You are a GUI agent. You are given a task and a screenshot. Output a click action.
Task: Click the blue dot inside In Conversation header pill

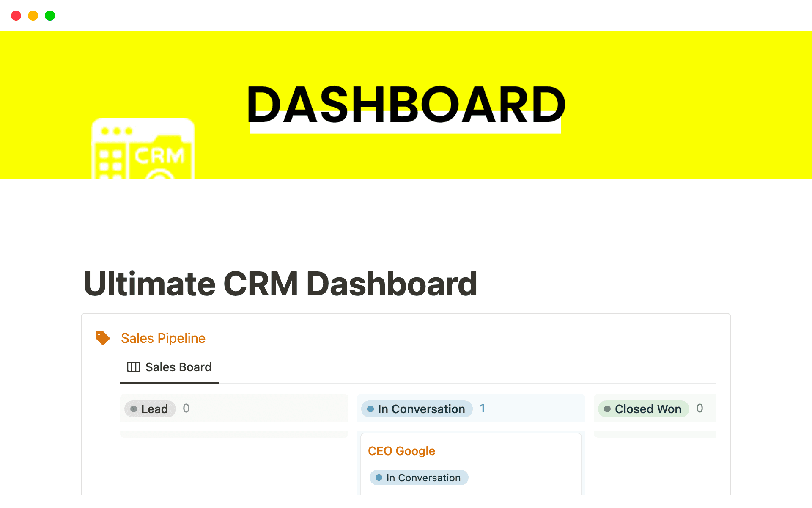click(x=370, y=409)
